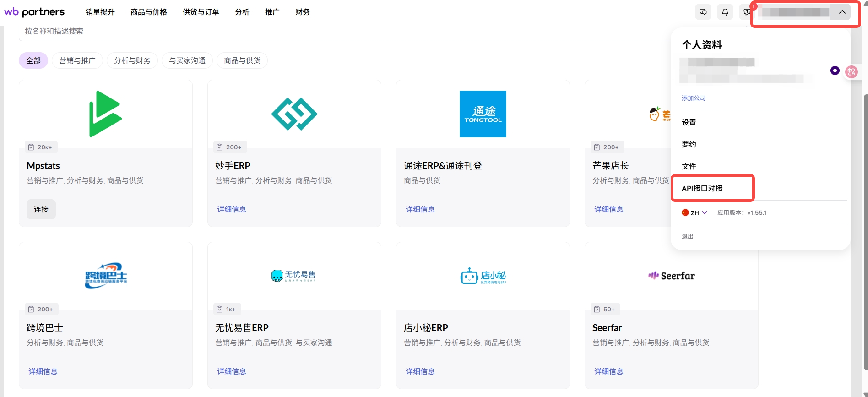Click the 通途 TONGTOOL logo

[483, 114]
